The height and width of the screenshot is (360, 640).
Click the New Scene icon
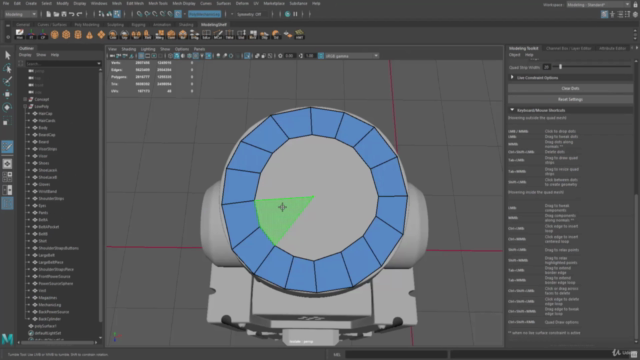pos(49,14)
